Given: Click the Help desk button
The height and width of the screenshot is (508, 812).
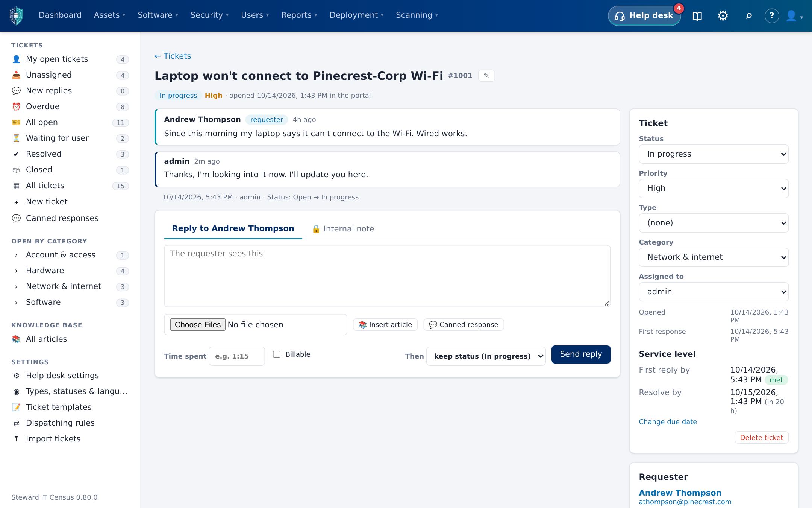Looking at the screenshot, I should (644, 16).
